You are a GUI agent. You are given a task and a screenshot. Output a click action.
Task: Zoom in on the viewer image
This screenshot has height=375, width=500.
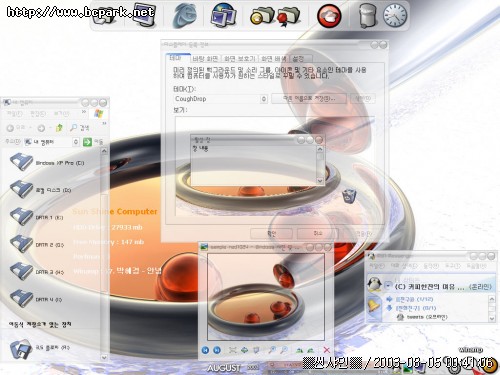(x=272, y=350)
